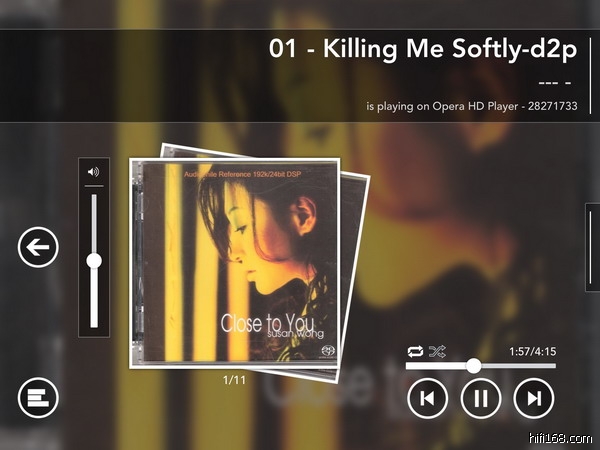Click the playback progress knob

(x=473, y=366)
